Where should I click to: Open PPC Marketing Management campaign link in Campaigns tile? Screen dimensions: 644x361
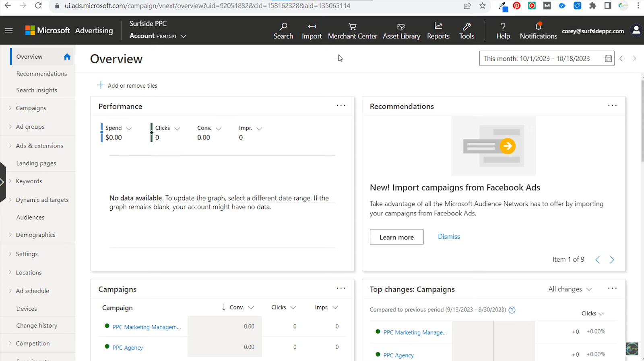click(147, 327)
